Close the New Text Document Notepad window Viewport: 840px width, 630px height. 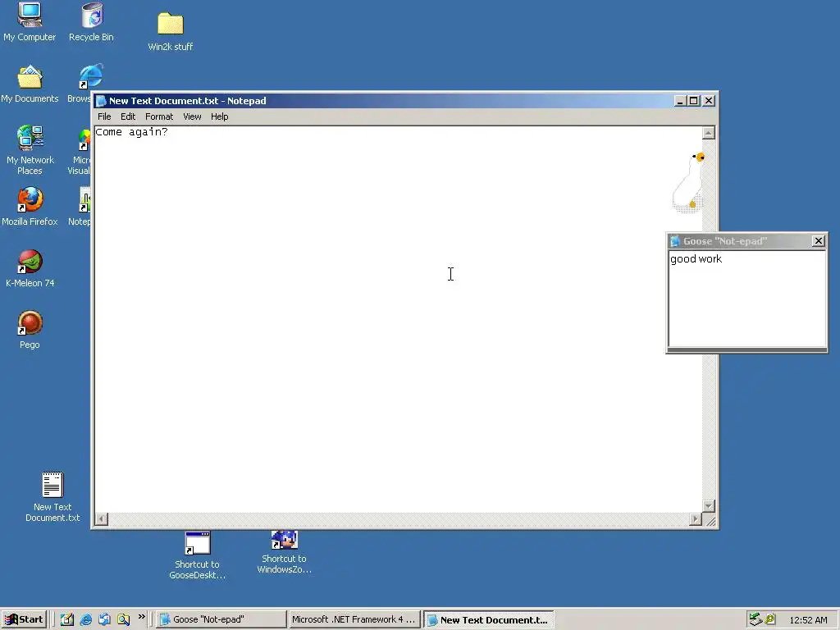(709, 101)
